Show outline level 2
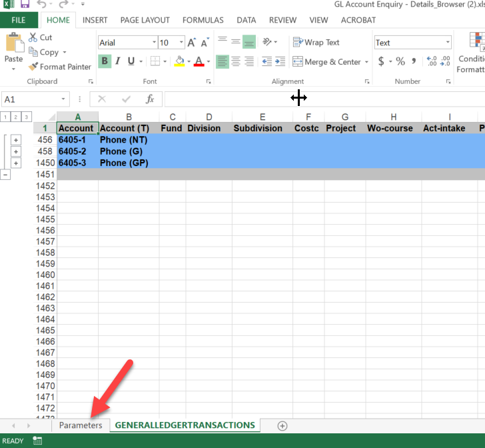Screen dimensions: 485x448 16,117
